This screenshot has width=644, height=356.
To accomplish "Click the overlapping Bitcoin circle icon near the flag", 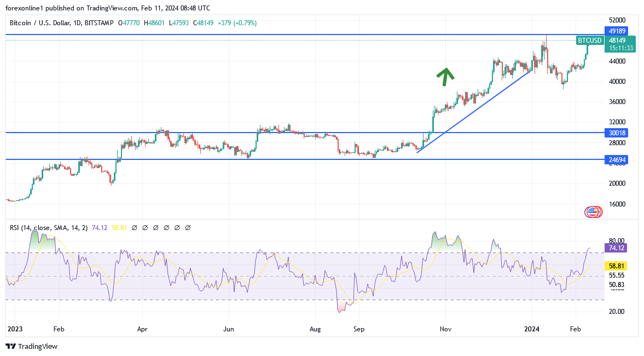I will [x=599, y=211].
